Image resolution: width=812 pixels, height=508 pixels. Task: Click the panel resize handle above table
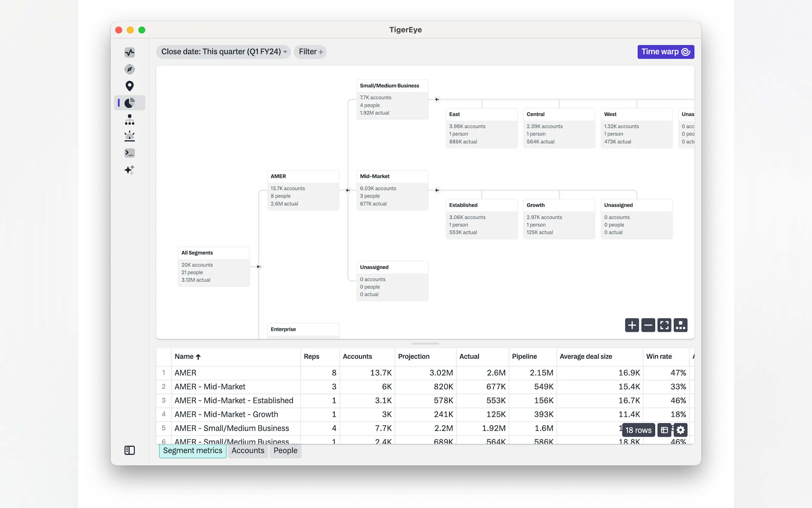[x=425, y=343]
